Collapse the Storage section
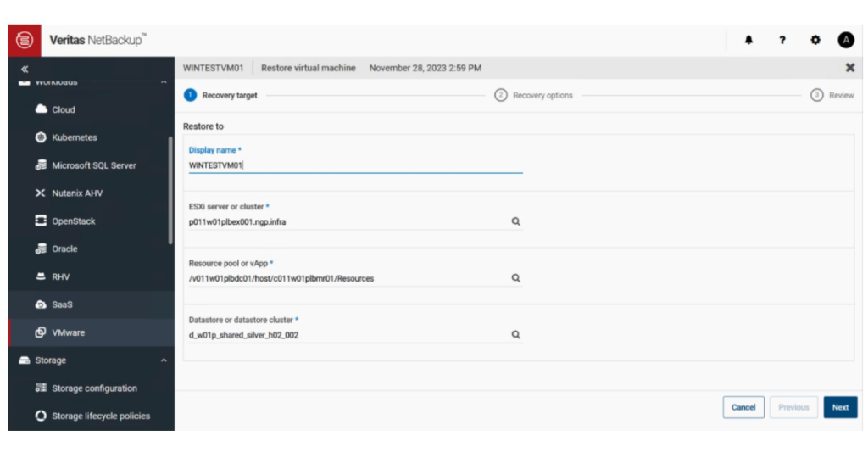 [x=164, y=360]
